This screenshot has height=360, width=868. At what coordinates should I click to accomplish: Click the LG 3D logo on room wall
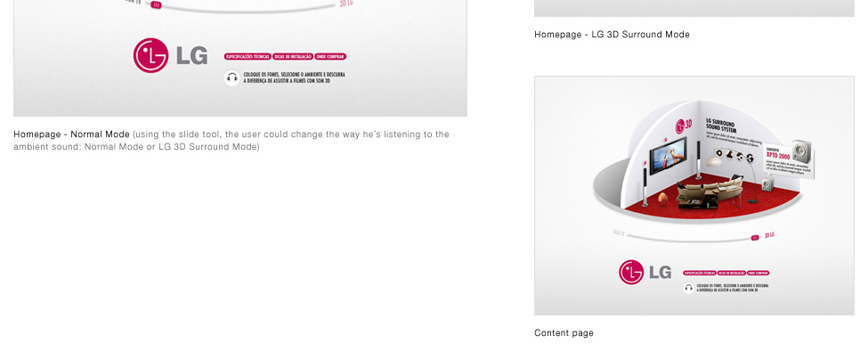click(683, 126)
